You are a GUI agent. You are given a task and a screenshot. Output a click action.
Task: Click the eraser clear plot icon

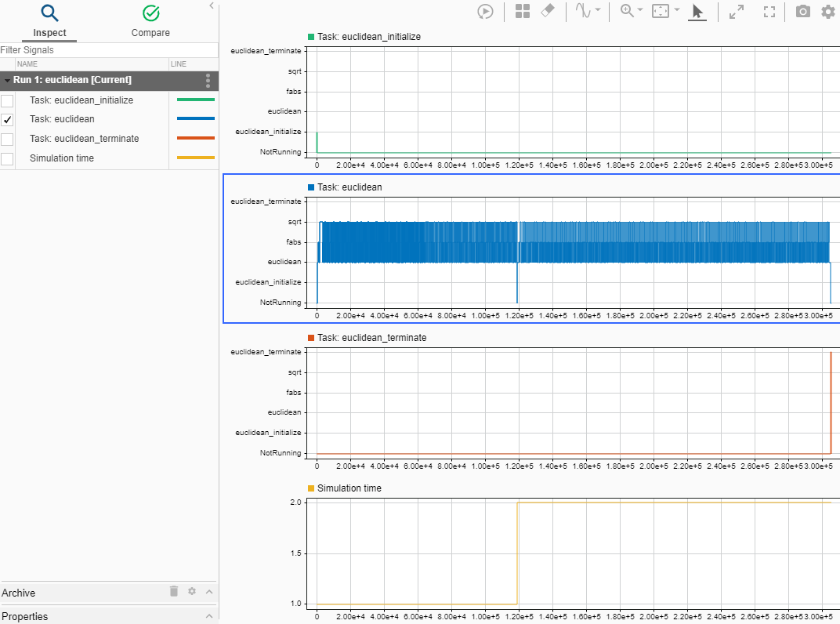(549, 11)
